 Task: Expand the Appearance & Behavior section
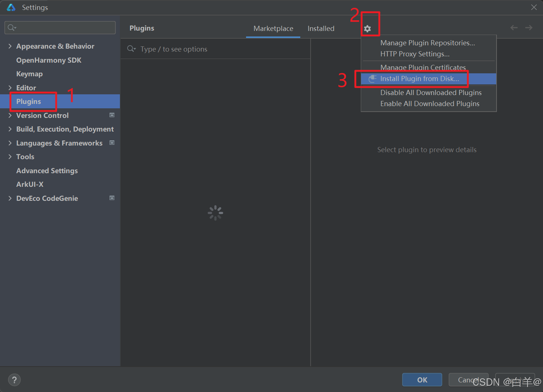[x=10, y=46]
